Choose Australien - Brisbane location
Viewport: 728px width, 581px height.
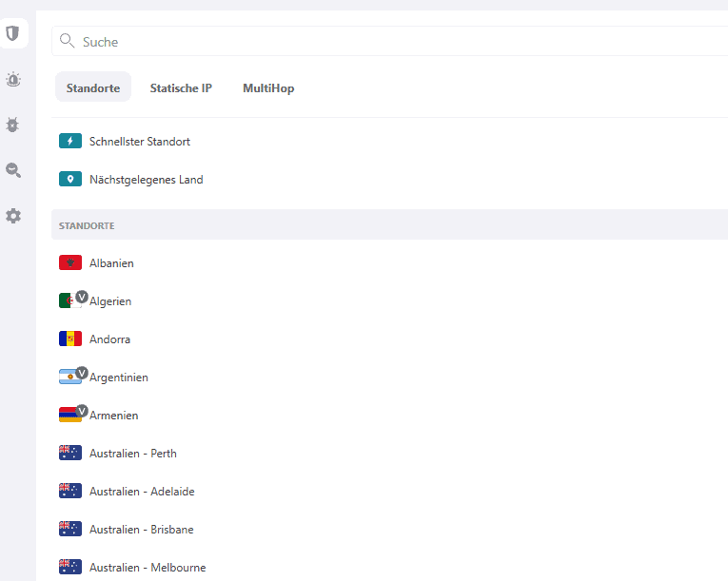(389, 530)
